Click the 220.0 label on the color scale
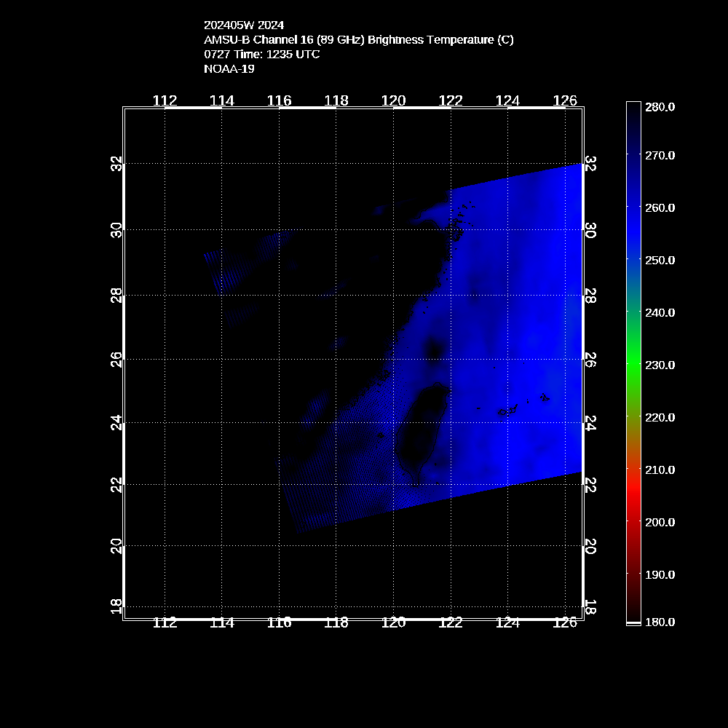The height and width of the screenshot is (728, 728). click(x=660, y=418)
